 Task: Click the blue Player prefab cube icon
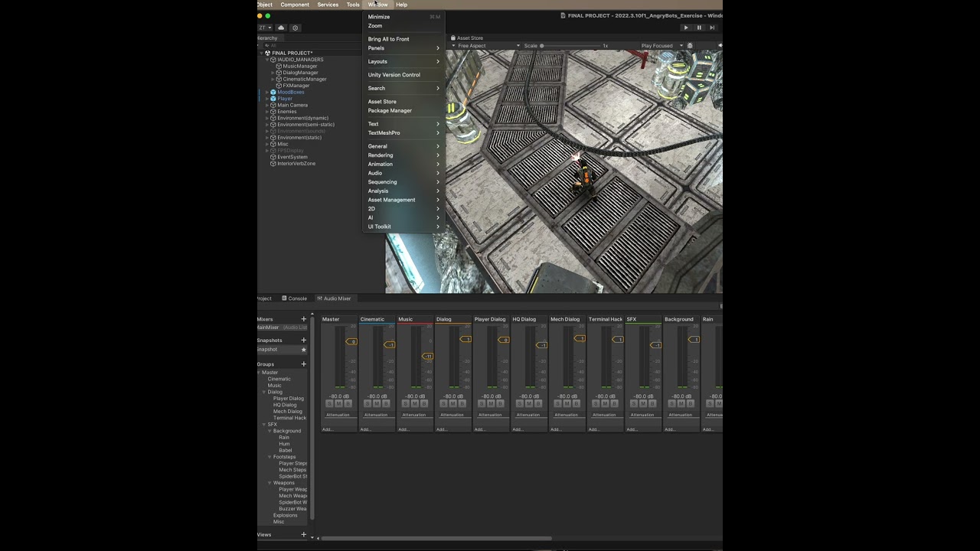[x=273, y=99]
